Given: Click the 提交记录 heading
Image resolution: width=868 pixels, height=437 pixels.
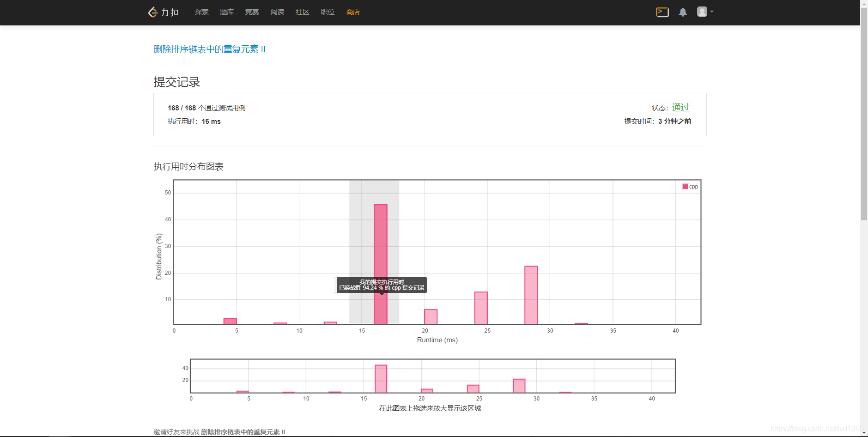Looking at the screenshot, I should pyautogui.click(x=177, y=82).
